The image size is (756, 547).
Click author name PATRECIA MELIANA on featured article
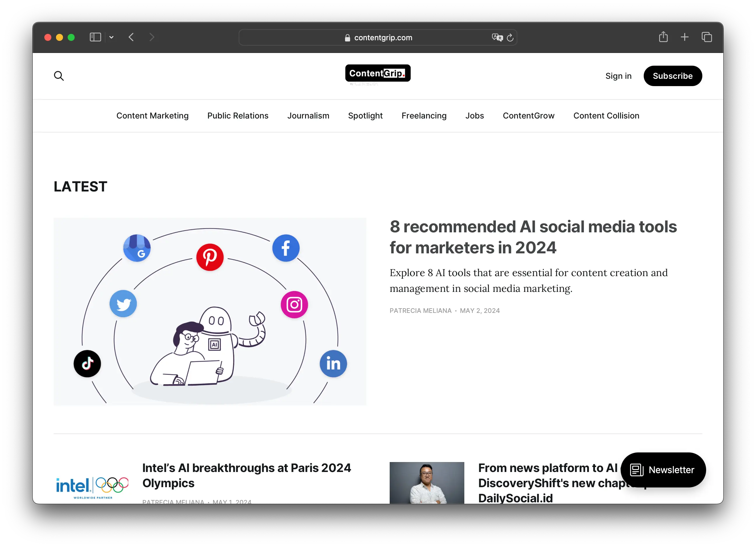click(x=421, y=311)
